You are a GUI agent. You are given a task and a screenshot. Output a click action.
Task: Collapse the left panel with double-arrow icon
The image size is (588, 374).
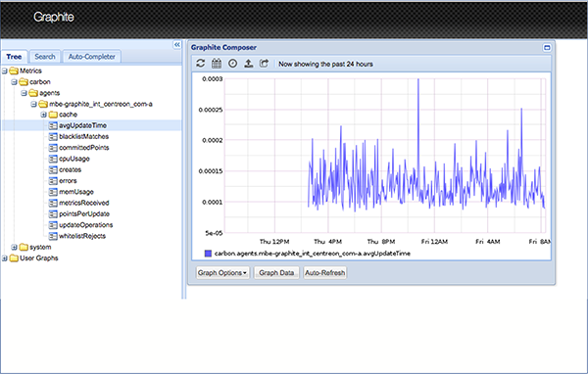tap(177, 45)
